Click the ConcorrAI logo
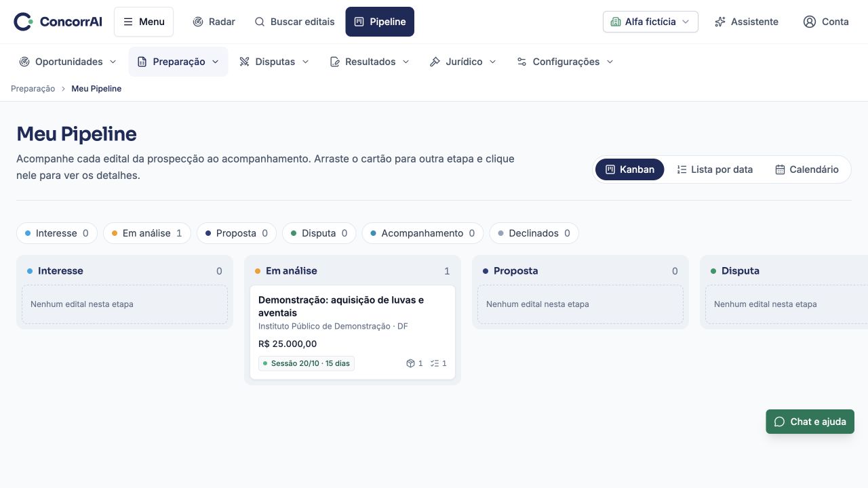868x488 pixels. click(x=58, y=22)
